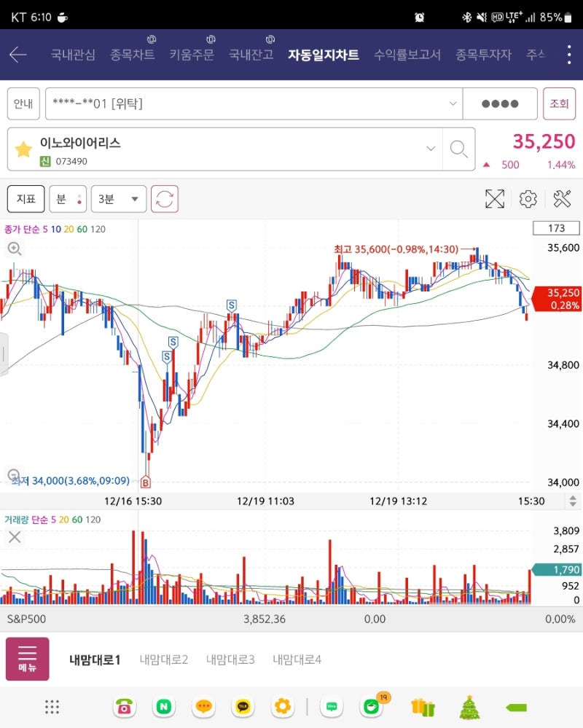Switch to 종목투자자 tab
Image resolution: width=583 pixels, height=728 pixels.
coord(483,55)
